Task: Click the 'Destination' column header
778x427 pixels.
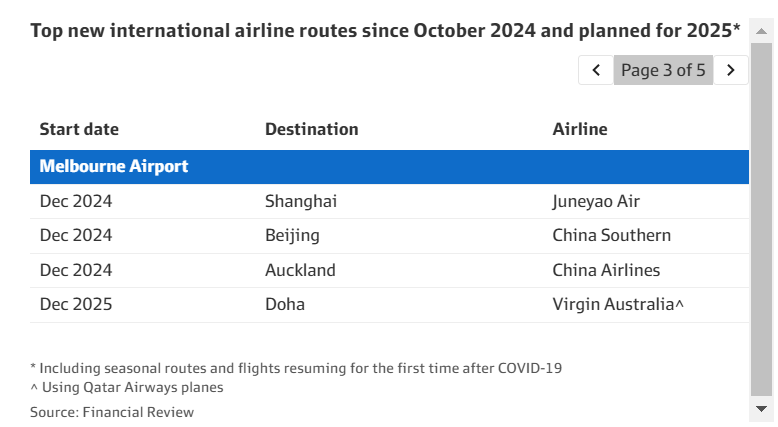Action: [311, 129]
